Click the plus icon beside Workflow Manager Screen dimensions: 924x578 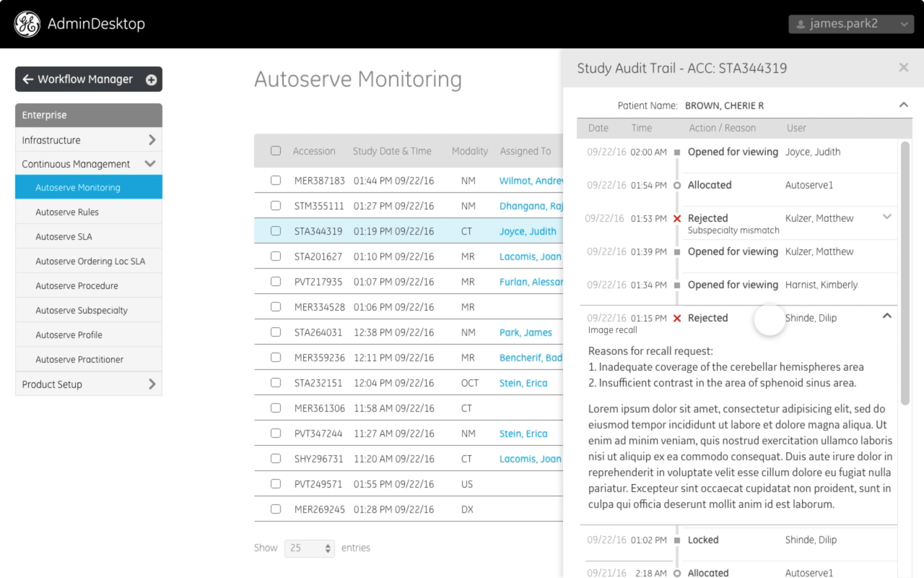(151, 79)
